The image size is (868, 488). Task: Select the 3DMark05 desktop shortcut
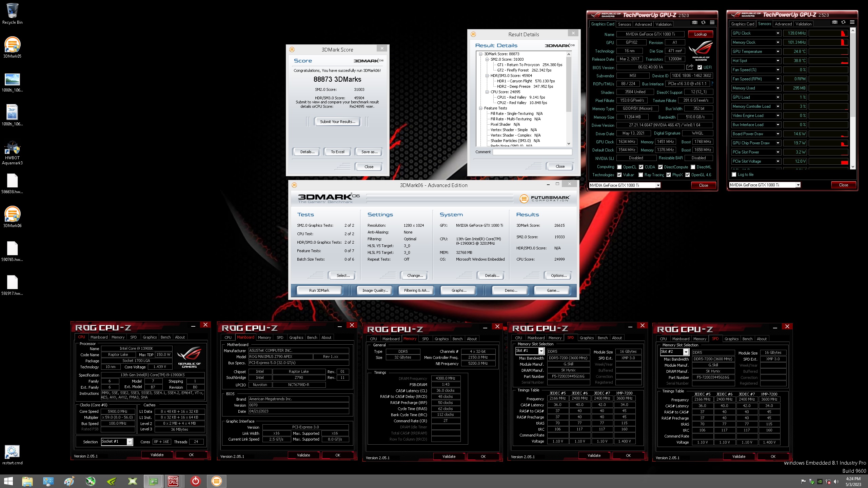tap(12, 47)
